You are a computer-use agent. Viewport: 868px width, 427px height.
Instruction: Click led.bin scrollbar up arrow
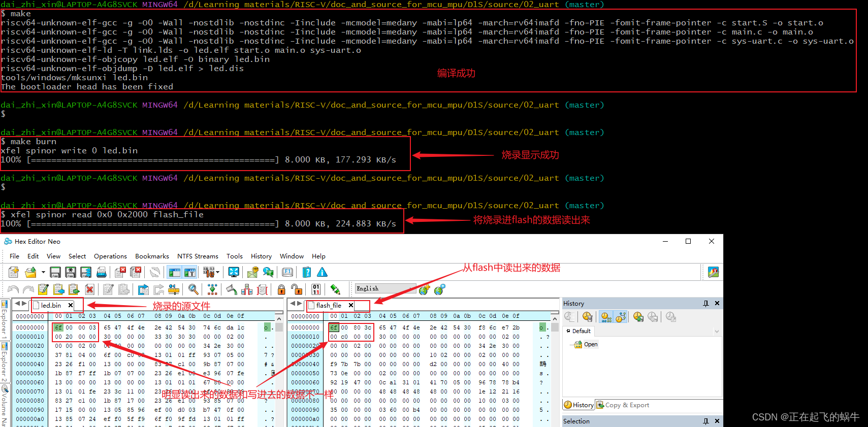[279, 318]
